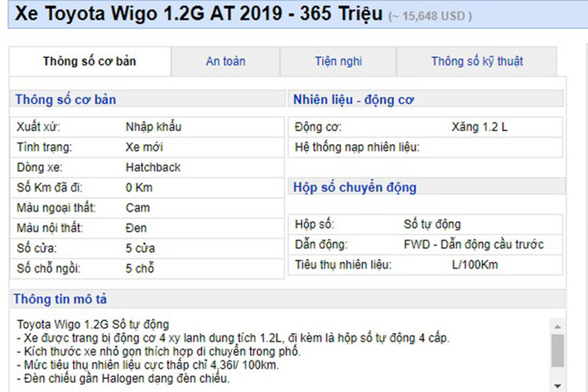Click the Cam exterior color value
The image size is (588, 392).
point(137,208)
